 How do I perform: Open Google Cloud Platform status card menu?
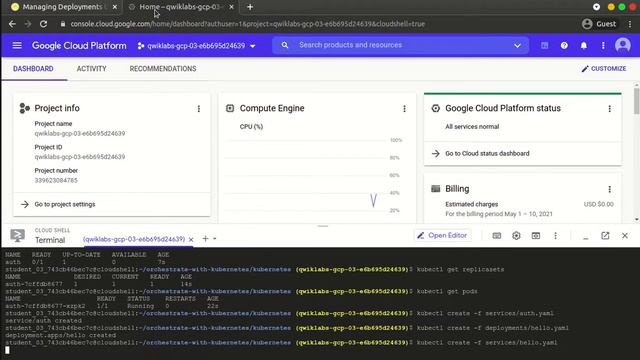(609, 109)
